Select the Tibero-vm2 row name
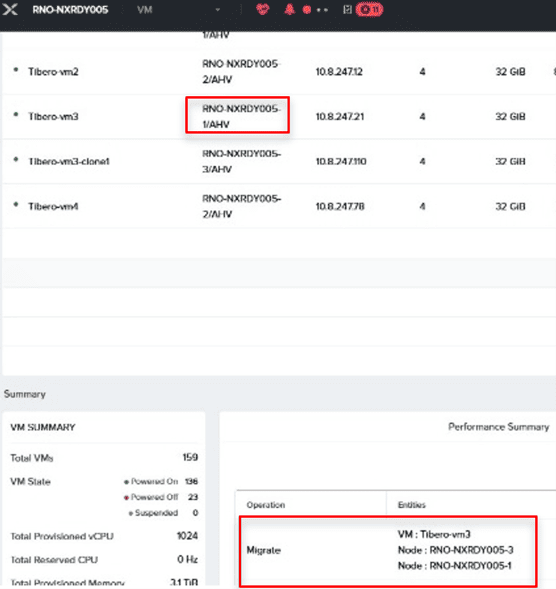The image size is (556, 589). [53, 72]
